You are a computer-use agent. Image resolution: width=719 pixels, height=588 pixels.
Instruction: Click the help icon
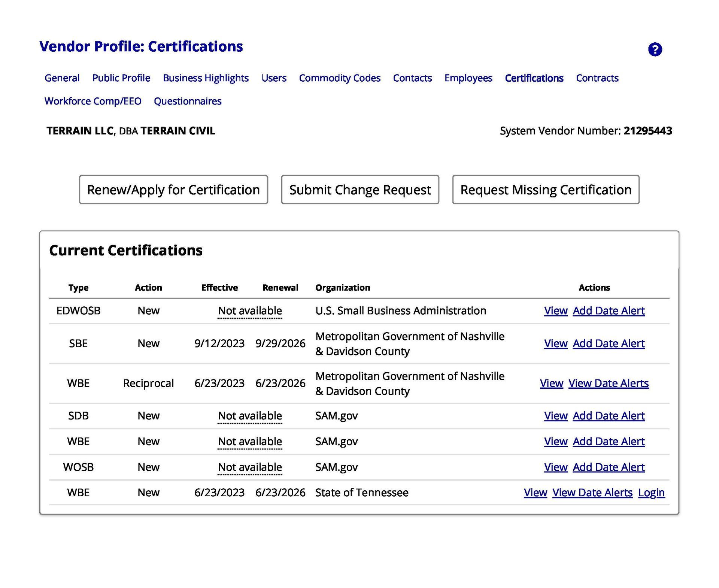655,49
